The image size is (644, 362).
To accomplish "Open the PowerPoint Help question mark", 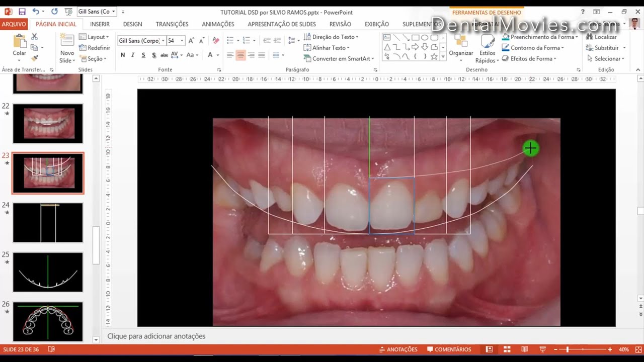I will [583, 12].
